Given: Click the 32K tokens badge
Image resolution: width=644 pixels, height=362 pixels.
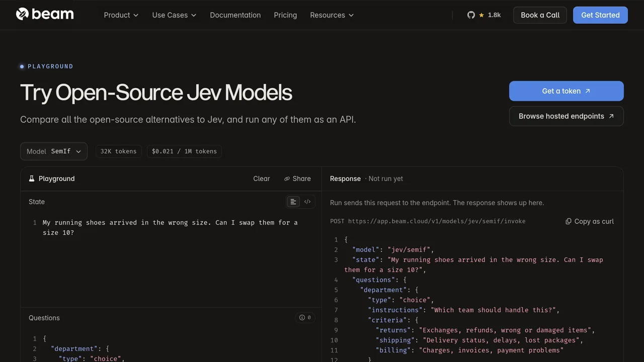Looking at the screenshot, I should (x=119, y=151).
